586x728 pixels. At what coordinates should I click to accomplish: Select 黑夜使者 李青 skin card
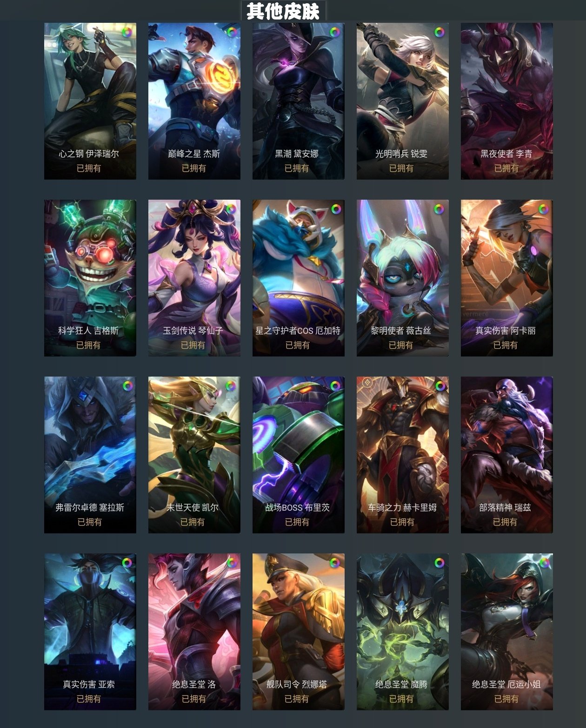tap(506, 101)
